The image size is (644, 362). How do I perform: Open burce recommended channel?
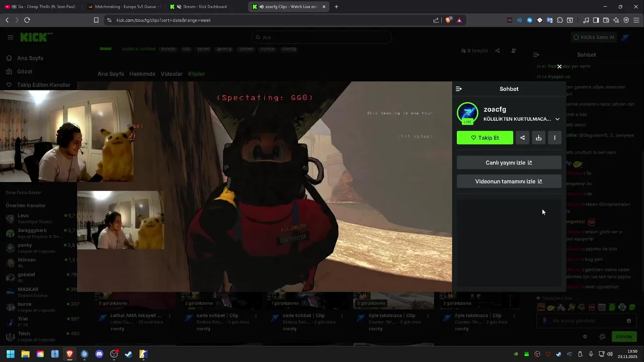click(x=40, y=307)
